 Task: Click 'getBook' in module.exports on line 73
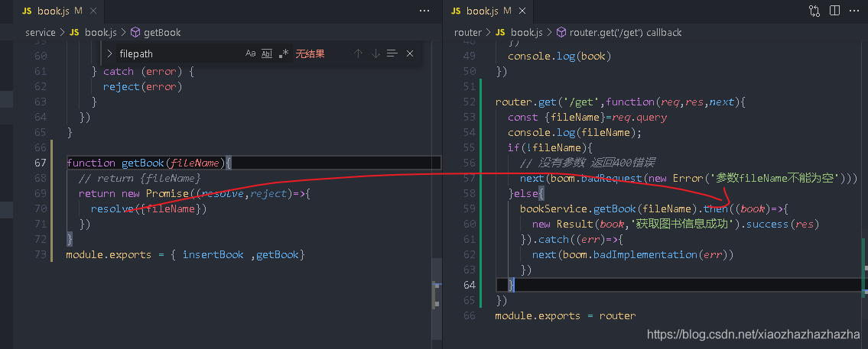point(278,254)
